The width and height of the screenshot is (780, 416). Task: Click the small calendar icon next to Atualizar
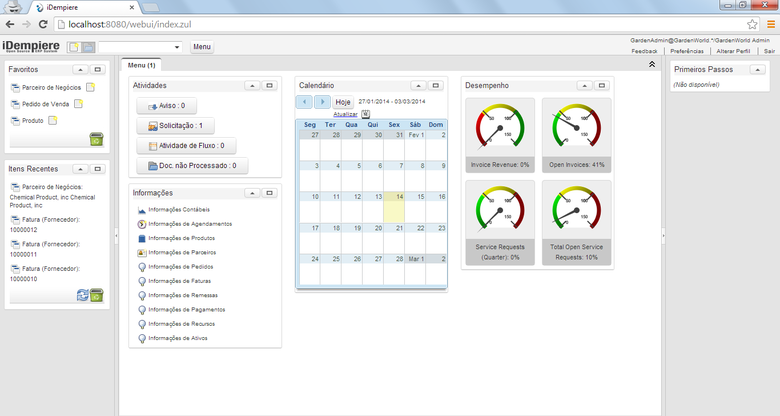pos(365,114)
